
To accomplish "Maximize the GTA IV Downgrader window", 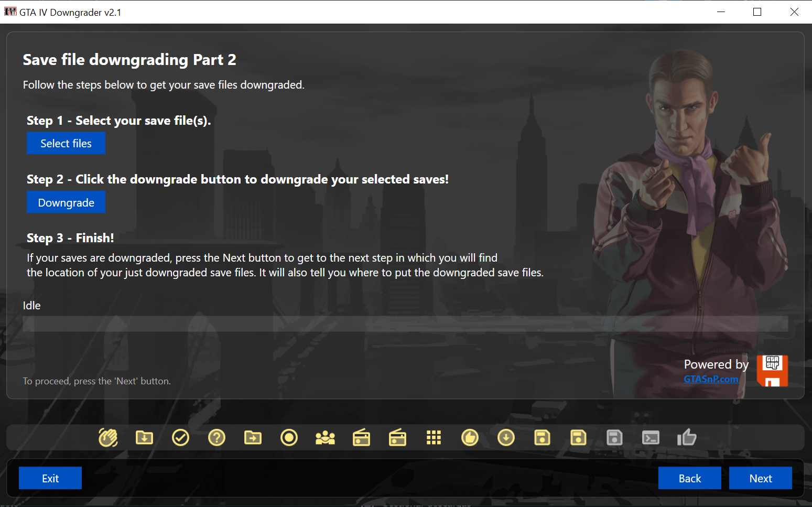I will pyautogui.click(x=757, y=12).
